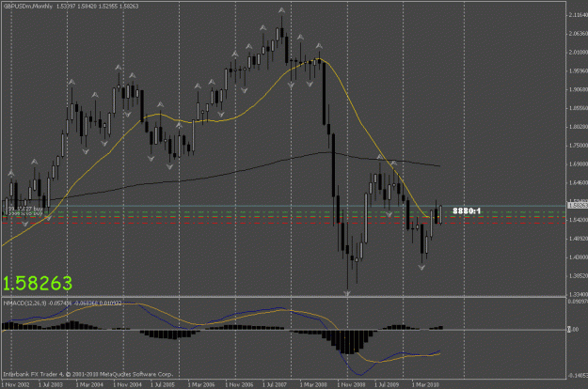The height and width of the screenshot is (389, 588).
Task: Click the 1.33400 price scale label
Action: (579, 294)
